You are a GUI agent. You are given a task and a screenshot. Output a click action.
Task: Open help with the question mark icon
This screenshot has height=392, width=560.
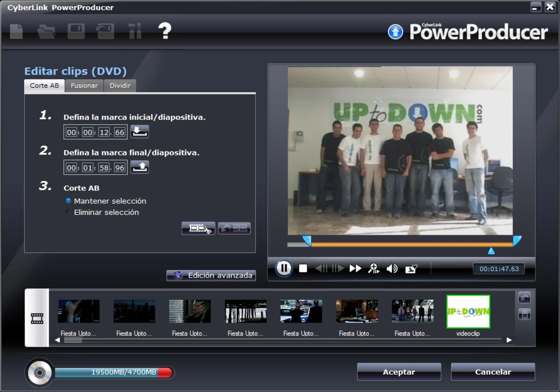coord(165,31)
